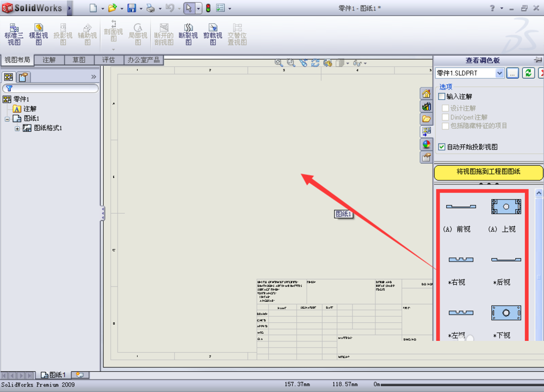Select the (A) 上视 view thumbnail
Screen dimensions: 544x392
tap(506, 207)
